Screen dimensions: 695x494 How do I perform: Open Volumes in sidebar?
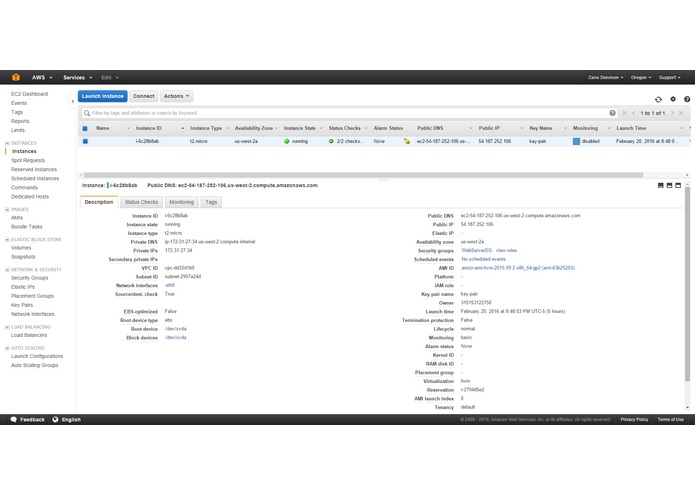point(21,248)
